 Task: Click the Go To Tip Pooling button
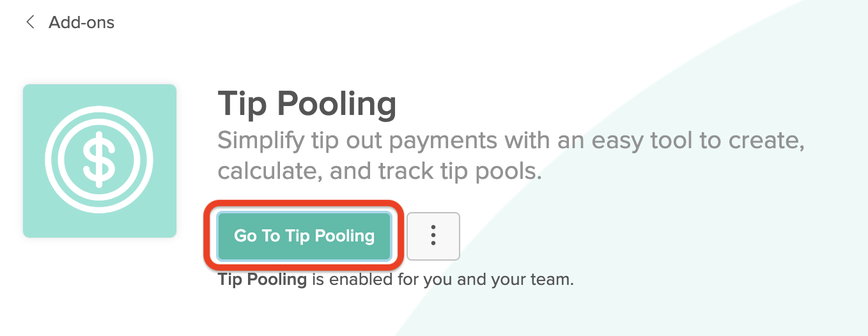click(304, 236)
